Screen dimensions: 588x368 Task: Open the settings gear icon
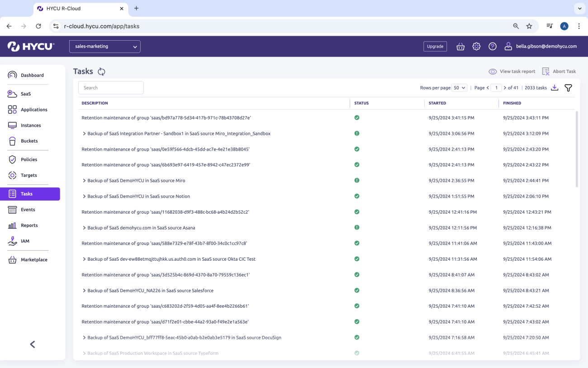coord(476,46)
